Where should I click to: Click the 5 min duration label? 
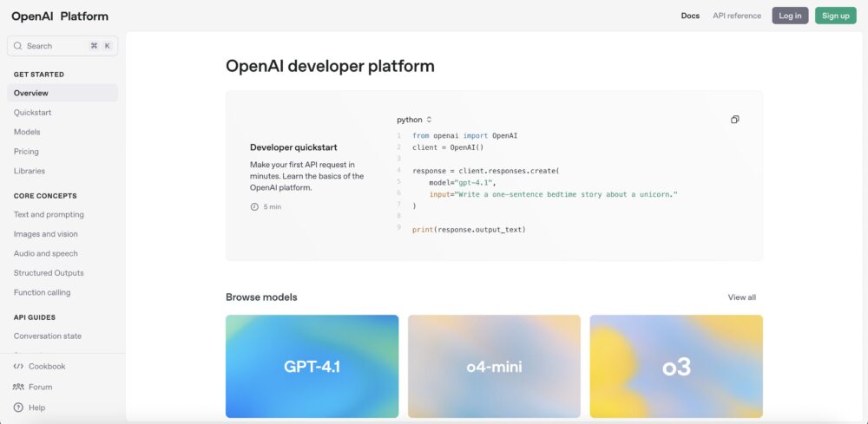pyautogui.click(x=273, y=206)
